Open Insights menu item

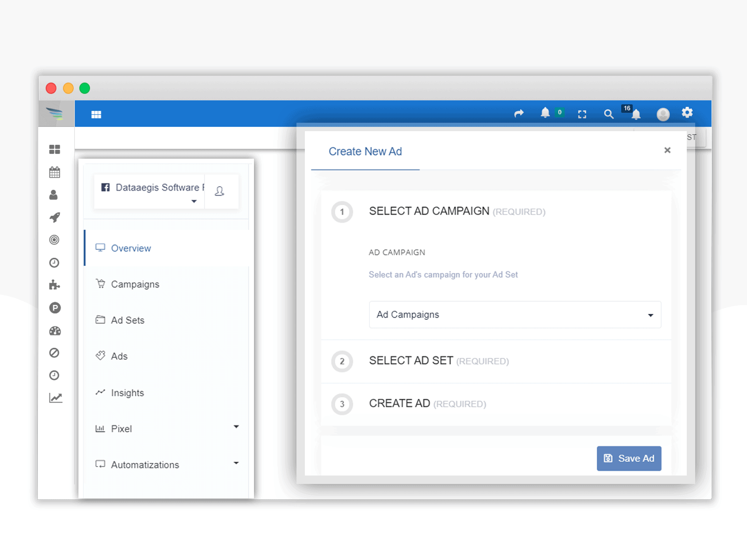(x=167, y=392)
